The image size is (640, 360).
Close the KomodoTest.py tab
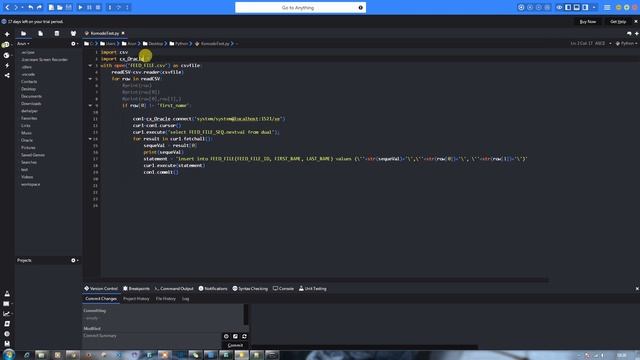pyautogui.click(x=123, y=33)
